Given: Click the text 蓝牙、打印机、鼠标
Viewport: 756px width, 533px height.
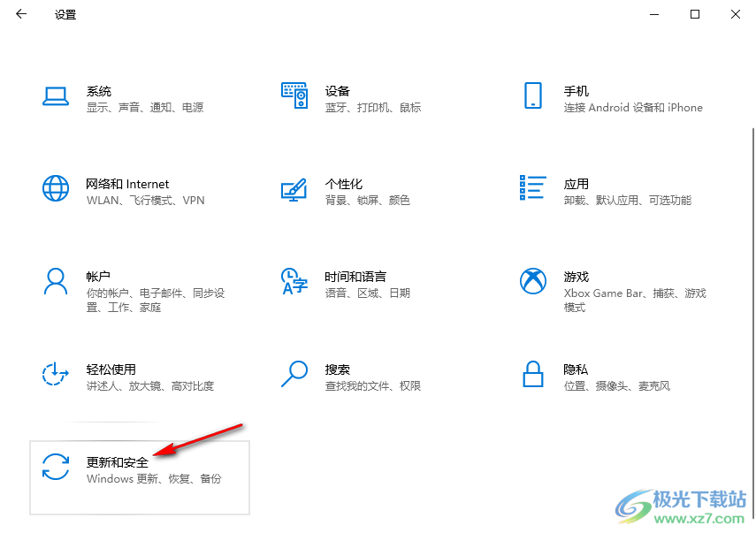Looking at the screenshot, I should (x=373, y=108).
